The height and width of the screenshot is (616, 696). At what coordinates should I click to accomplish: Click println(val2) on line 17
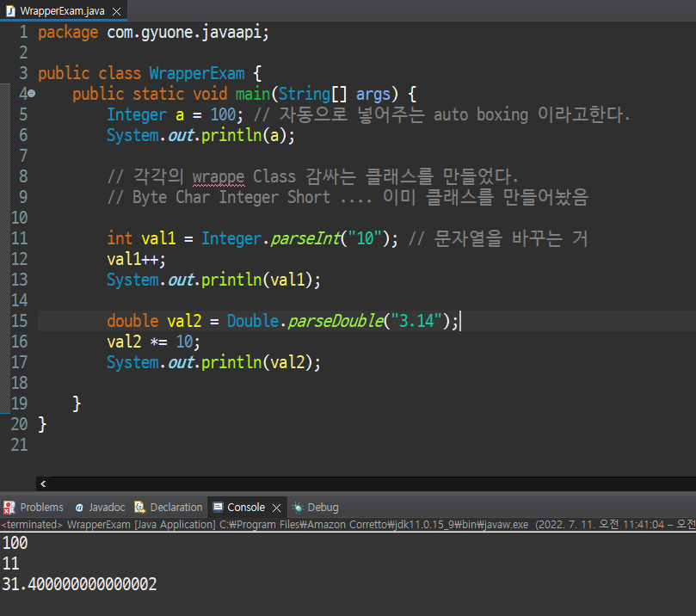(260, 362)
